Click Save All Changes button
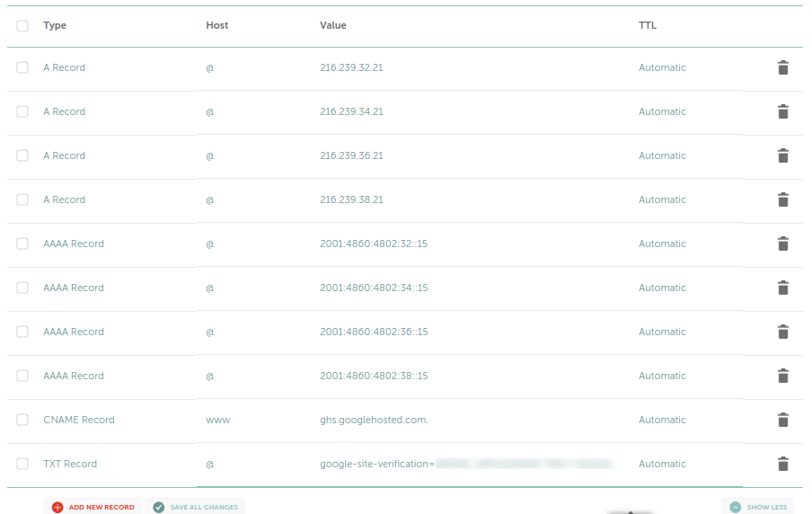 (x=195, y=507)
